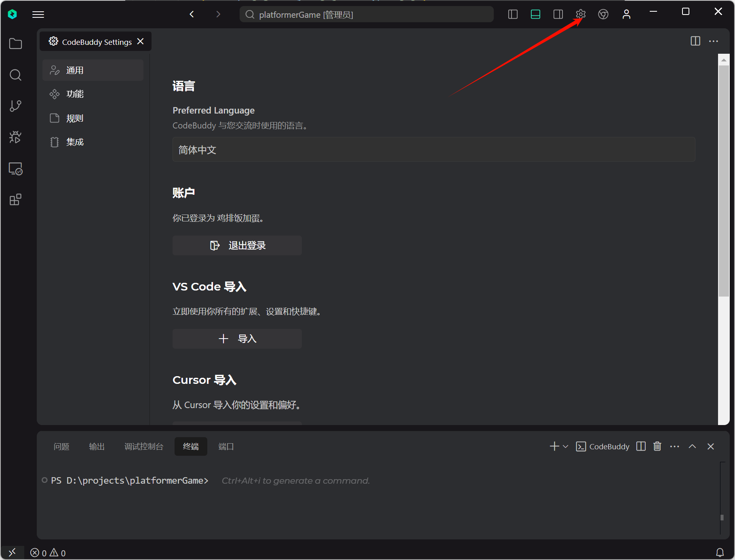Maximize the panel with the up chevron

click(692, 446)
